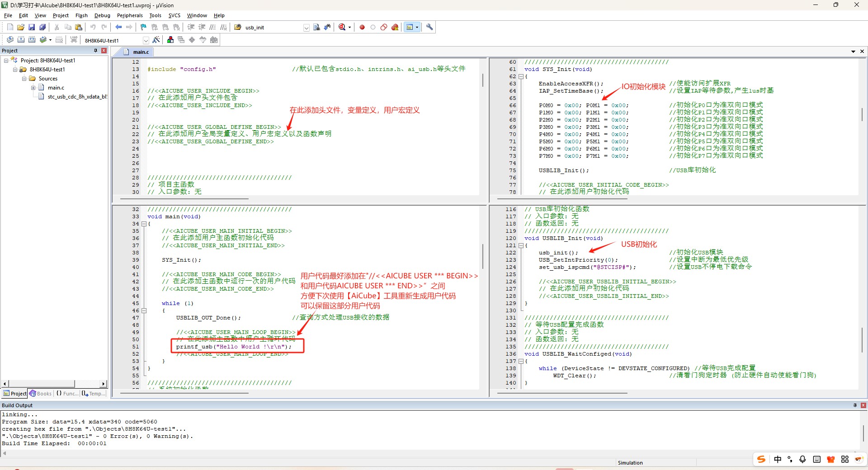Image resolution: width=868 pixels, height=470 pixels.
Task: Switch to the Books panel tab
Action: click(x=41, y=394)
